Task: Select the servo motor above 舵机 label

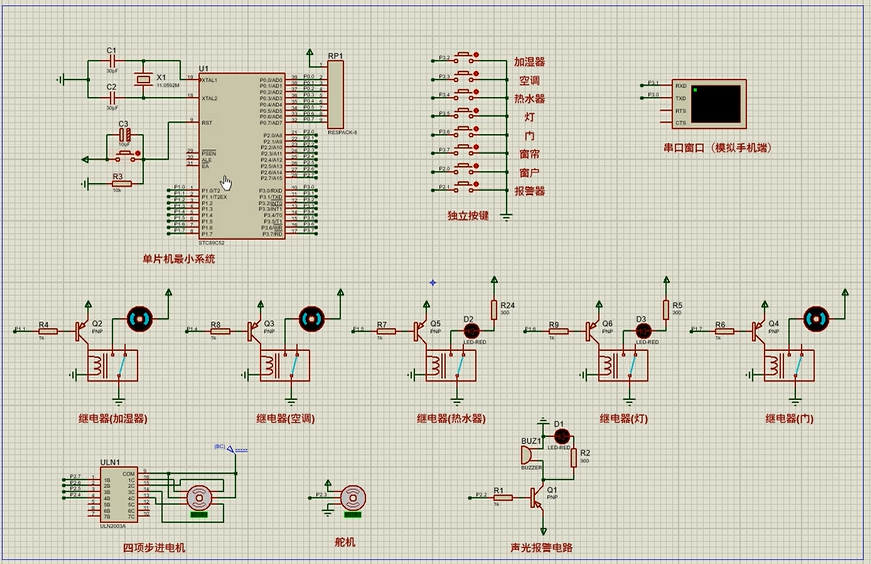Action: pyautogui.click(x=352, y=497)
